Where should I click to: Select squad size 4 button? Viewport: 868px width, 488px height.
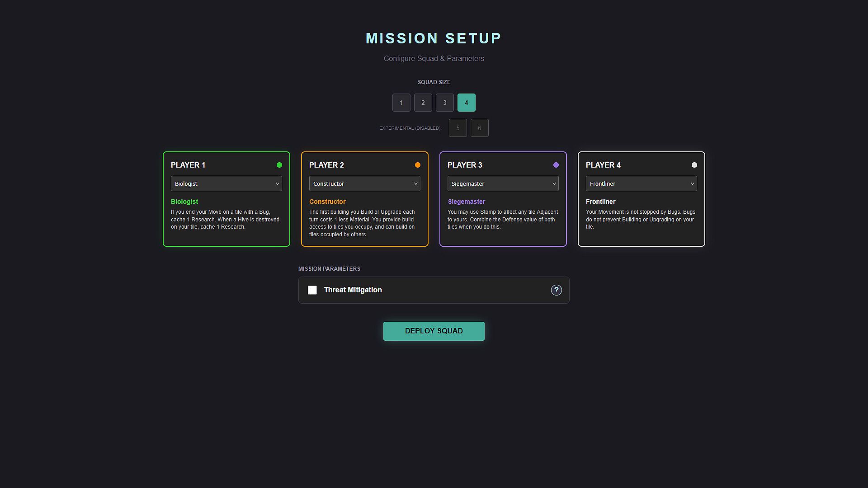coord(466,103)
